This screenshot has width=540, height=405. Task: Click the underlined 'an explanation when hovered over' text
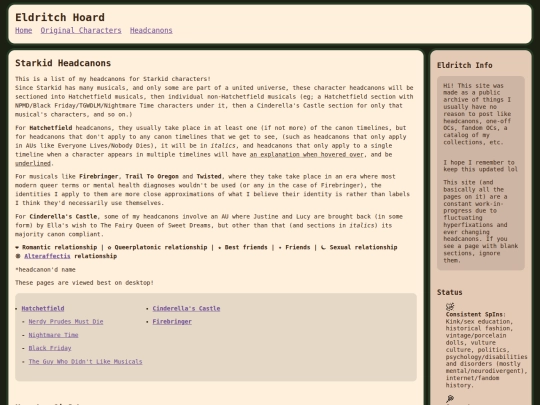tap(307, 155)
